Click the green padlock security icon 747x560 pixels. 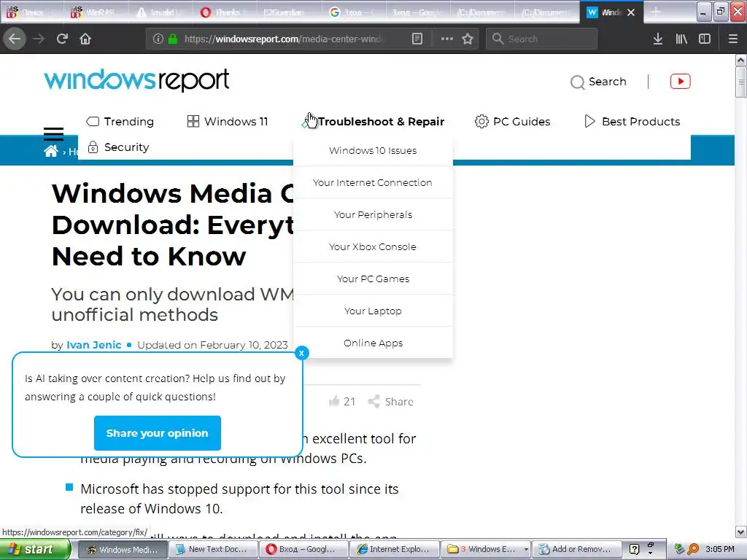click(173, 39)
